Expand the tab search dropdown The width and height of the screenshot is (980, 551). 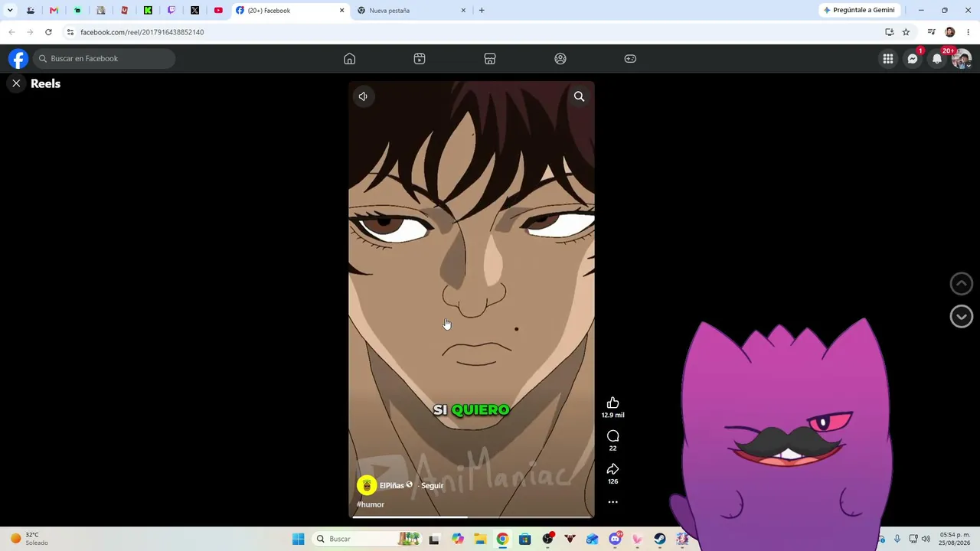click(10, 11)
